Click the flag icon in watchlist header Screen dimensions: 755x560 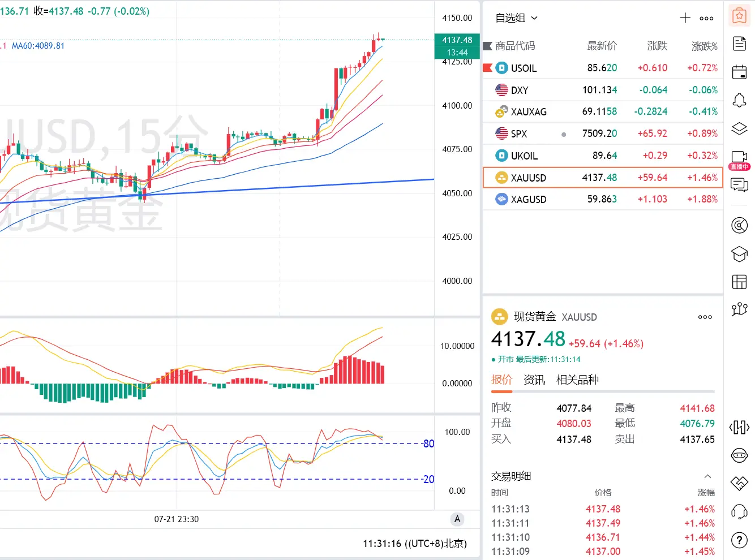487,46
